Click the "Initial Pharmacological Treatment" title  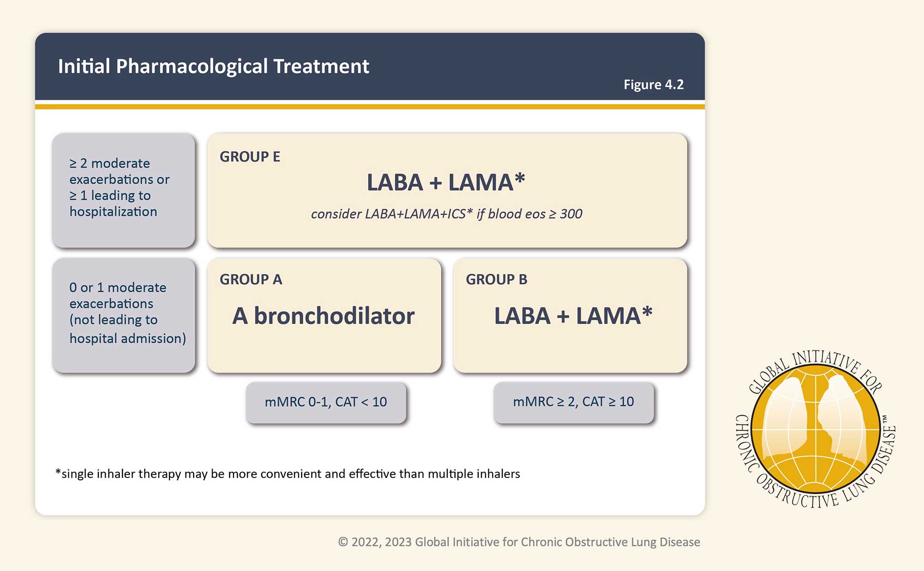click(x=213, y=66)
